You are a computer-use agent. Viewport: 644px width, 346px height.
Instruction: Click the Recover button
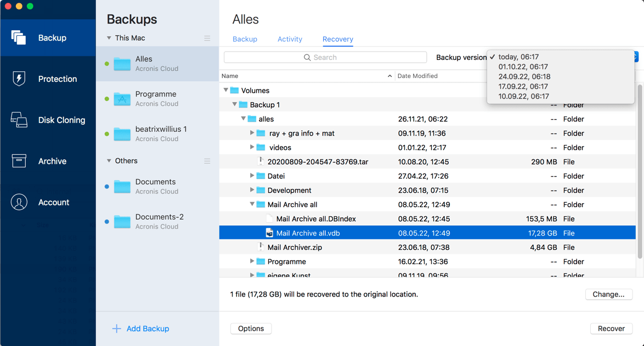[611, 328]
